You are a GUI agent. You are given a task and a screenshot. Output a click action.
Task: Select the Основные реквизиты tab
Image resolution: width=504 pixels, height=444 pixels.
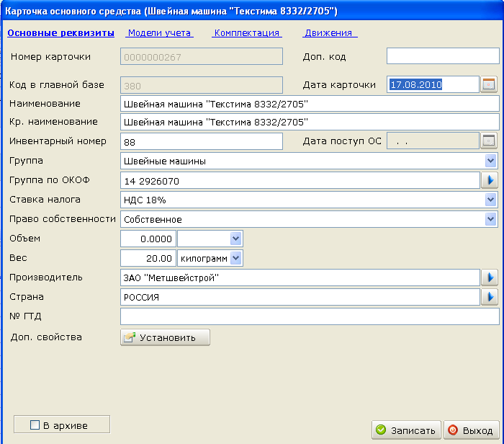[x=60, y=33]
